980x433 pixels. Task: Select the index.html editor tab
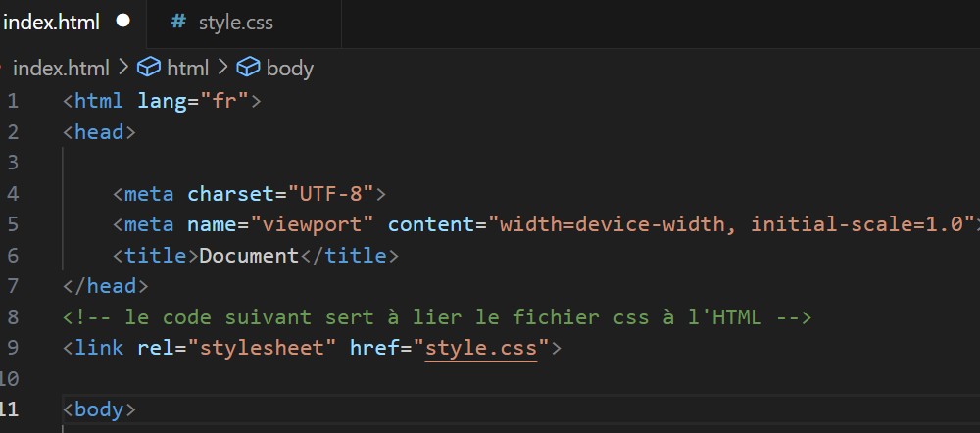click(52, 22)
